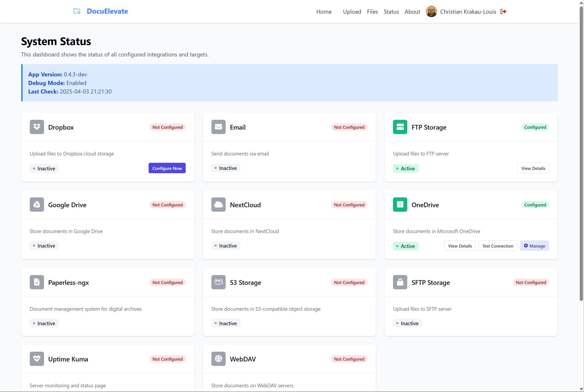The height and width of the screenshot is (392, 584).
Task: Click the Uptime Kuma card title
Action: (x=68, y=359)
